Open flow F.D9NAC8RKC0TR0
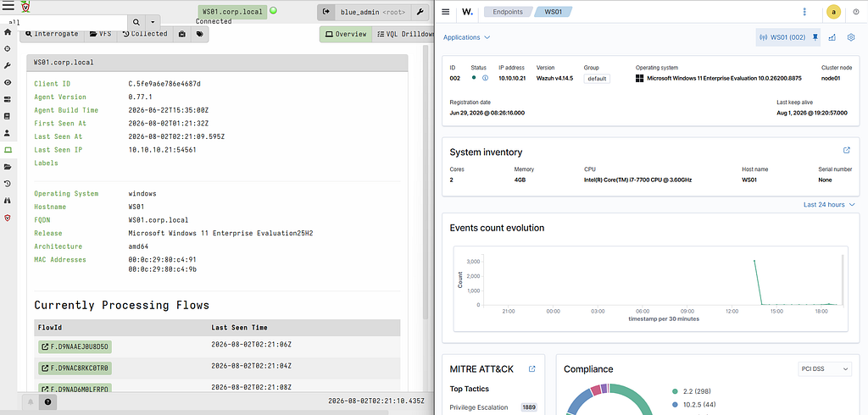This screenshot has width=868, height=415. pyautogui.click(x=75, y=368)
